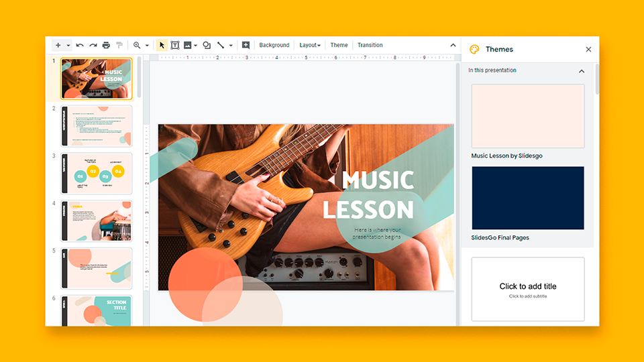Select the paint format tool
This screenshot has width=644, height=362.
(x=119, y=46)
